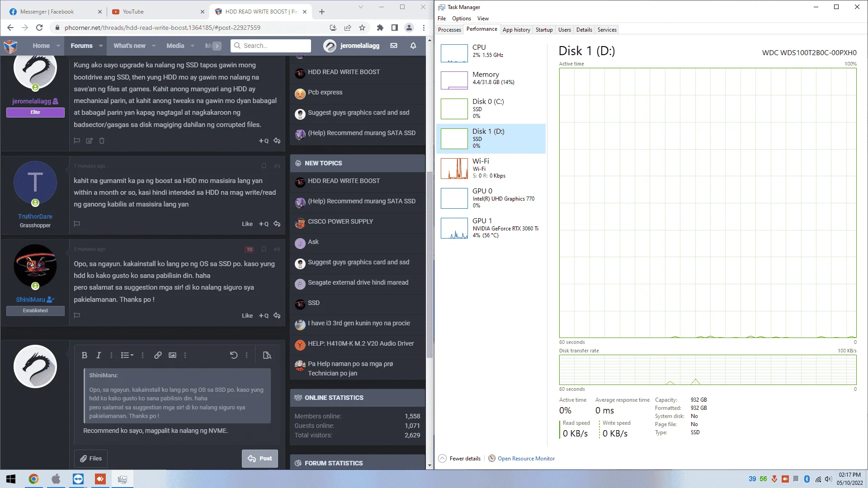Select Memory in performance list
The image size is (868, 488).
click(491, 80)
